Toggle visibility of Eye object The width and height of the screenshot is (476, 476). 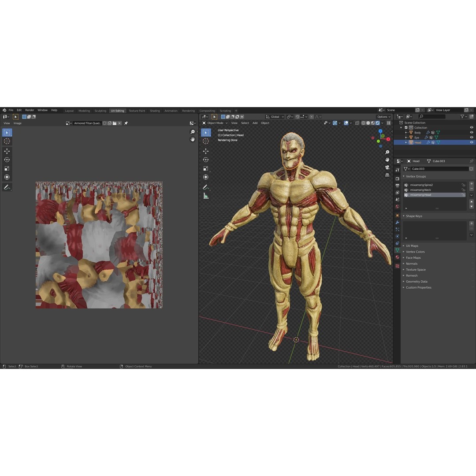pyautogui.click(x=472, y=137)
